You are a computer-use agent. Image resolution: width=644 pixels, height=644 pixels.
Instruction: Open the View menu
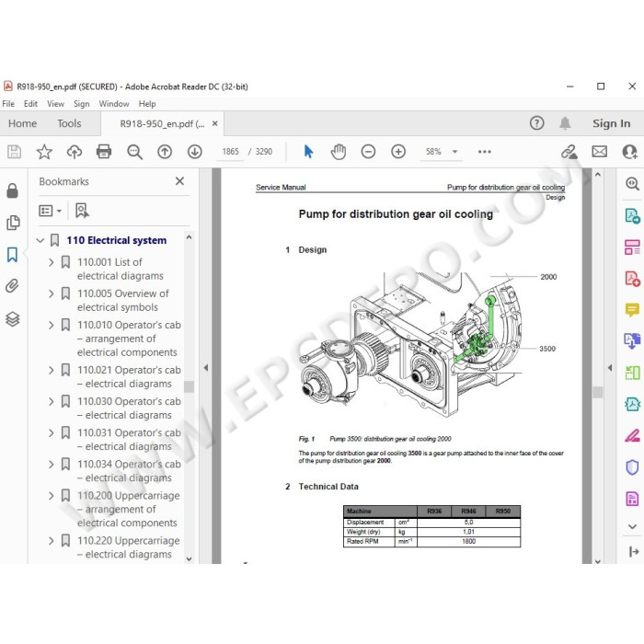click(55, 104)
